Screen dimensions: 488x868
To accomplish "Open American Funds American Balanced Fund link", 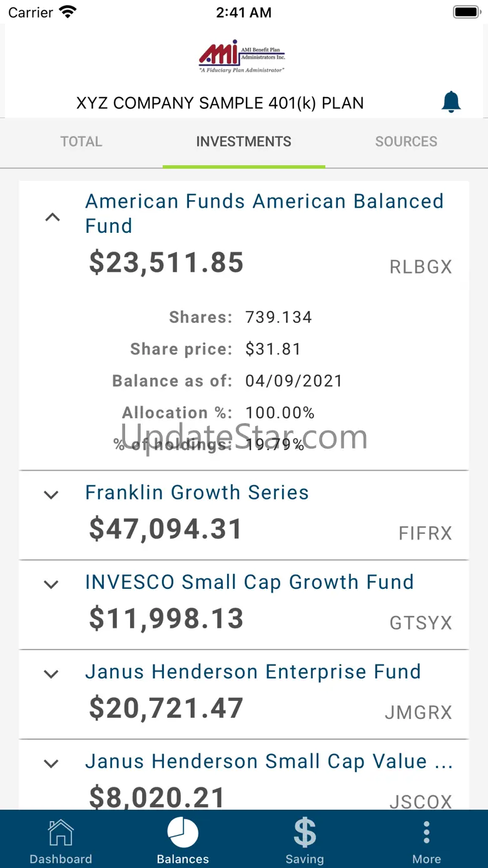I will coord(265,213).
